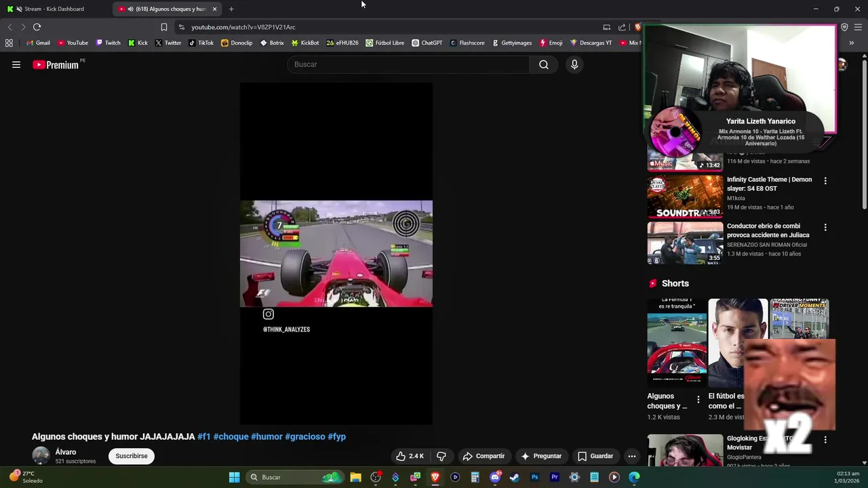Click the search magnifier button
The width and height of the screenshot is (868, 488).
(x=544, y=64)
